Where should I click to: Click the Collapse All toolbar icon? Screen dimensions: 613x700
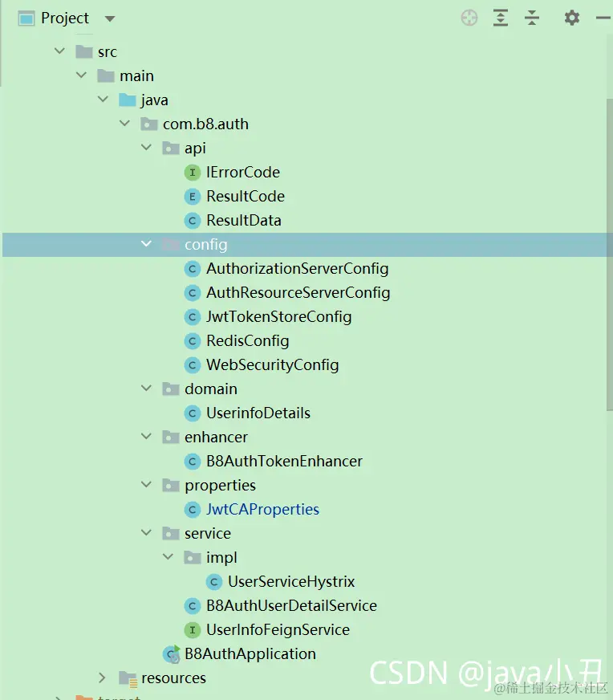(532, 18)
